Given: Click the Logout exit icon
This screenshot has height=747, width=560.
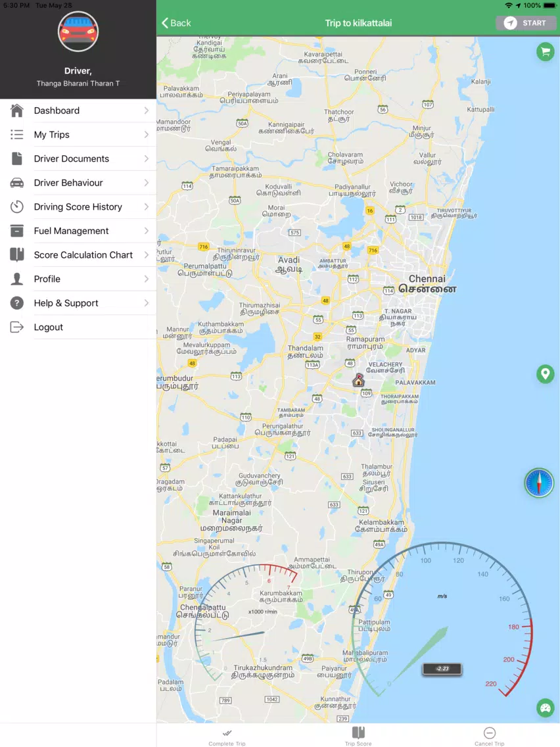Looking at the screenshot, I should pos(16,327).
